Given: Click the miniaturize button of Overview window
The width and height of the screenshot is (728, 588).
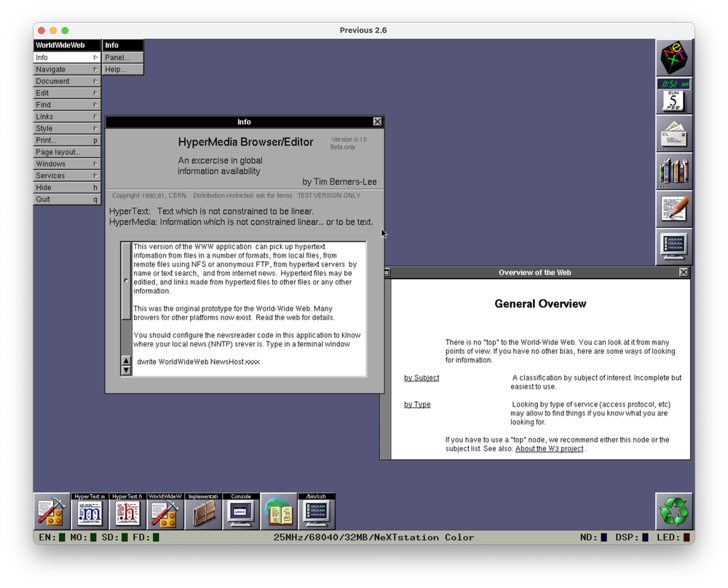Looking at the screenshot, I should pyautogui.click(x=387, y=272).
